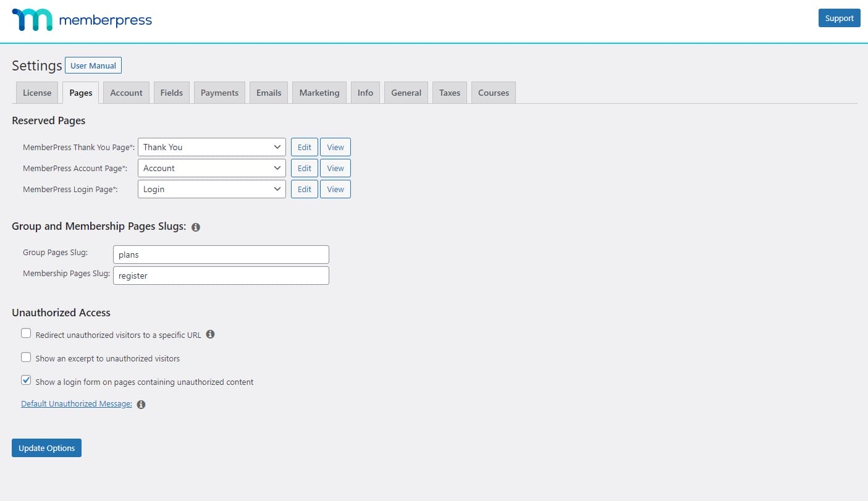Switch to the Payments tab
Image resolution: width=868 pixels, height=501 pixels.
click(x=219, y=93)
